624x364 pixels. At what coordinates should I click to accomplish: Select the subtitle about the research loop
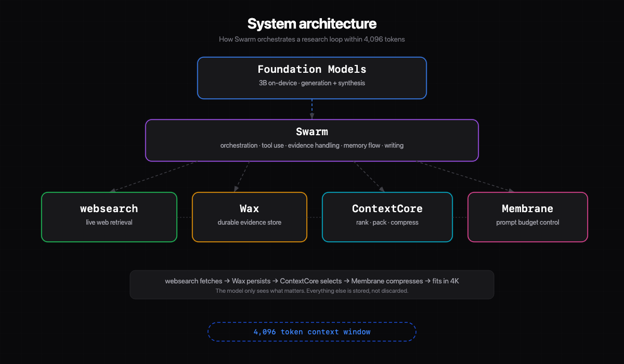coord(312,39)
